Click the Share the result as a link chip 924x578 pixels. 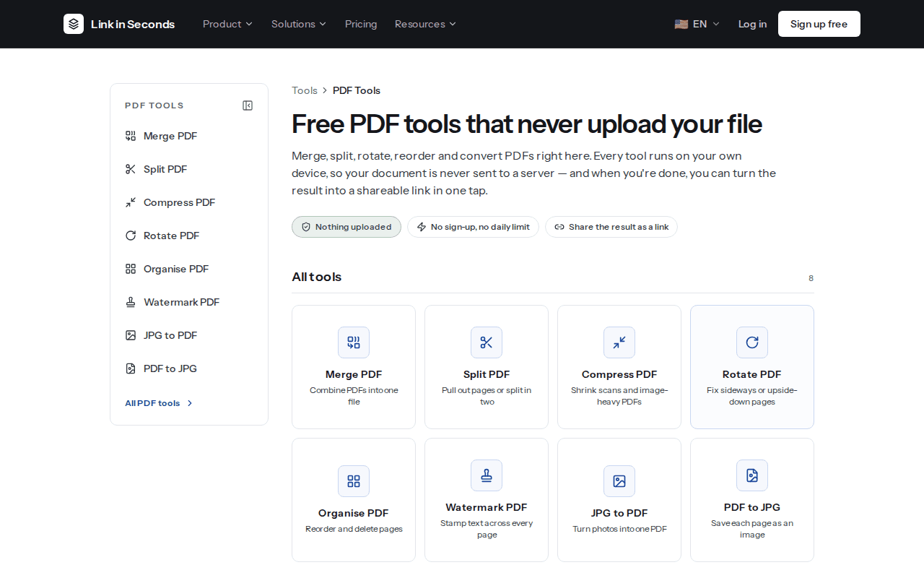coord(611,227)
